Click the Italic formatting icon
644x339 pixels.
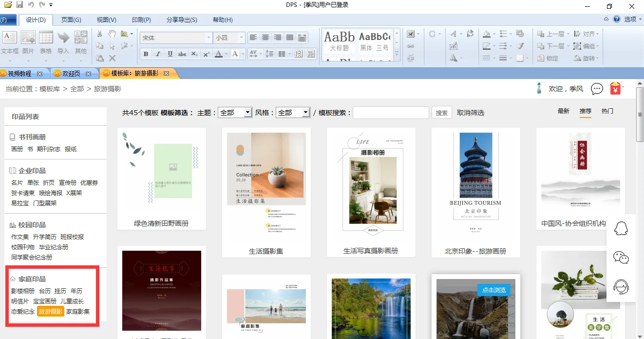tap(158, 54)
